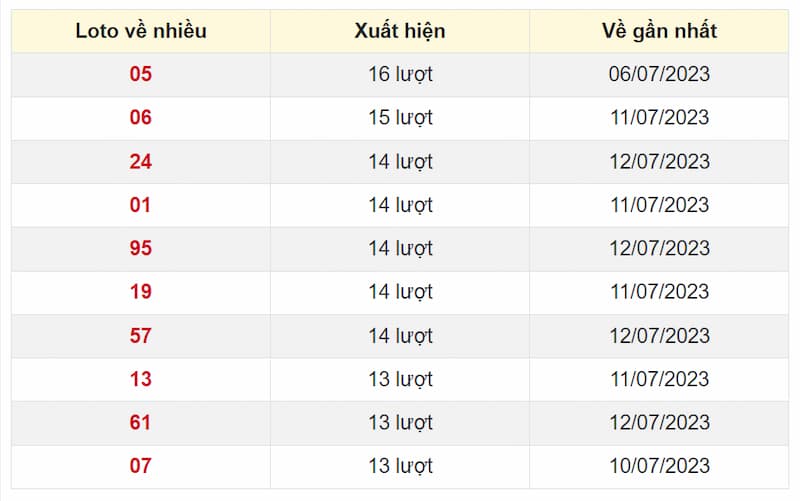This screenshot has height=501, width=800.
Task: Click loto number 01
Action: (x=141, y=205)
